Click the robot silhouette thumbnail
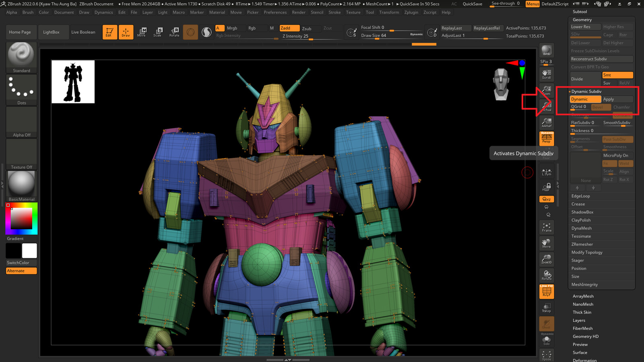Image resolution: width=644 pixels, height=362 pixels. (x=73, y=82)
